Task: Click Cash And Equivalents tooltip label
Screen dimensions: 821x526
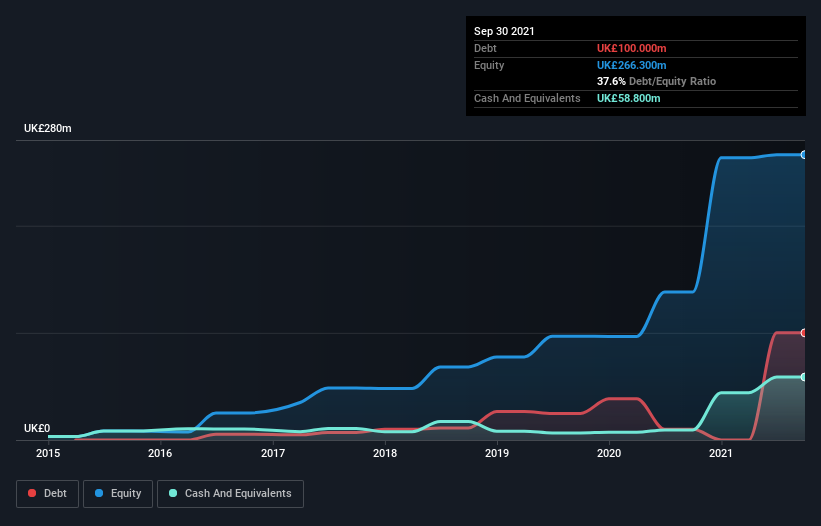Action: click(x=527, y=98)
